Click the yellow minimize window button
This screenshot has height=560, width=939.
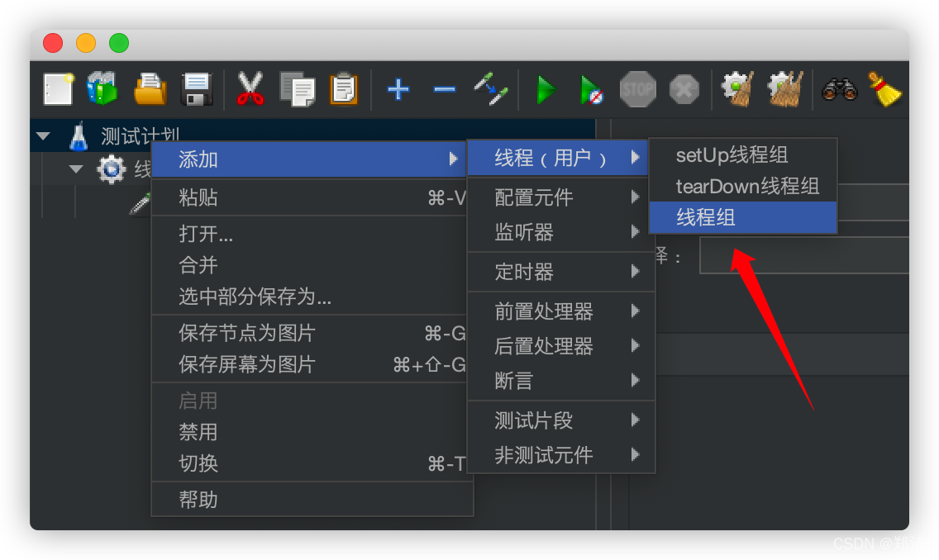(86, 43)
